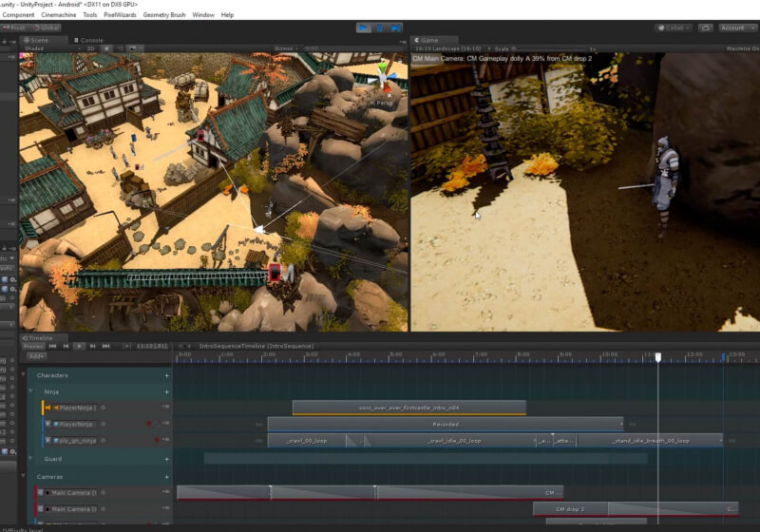The height and width of the screenshot is (532, 760).
Task: Select the _crawl_00_loop clip
Action: tap(307, 441)
